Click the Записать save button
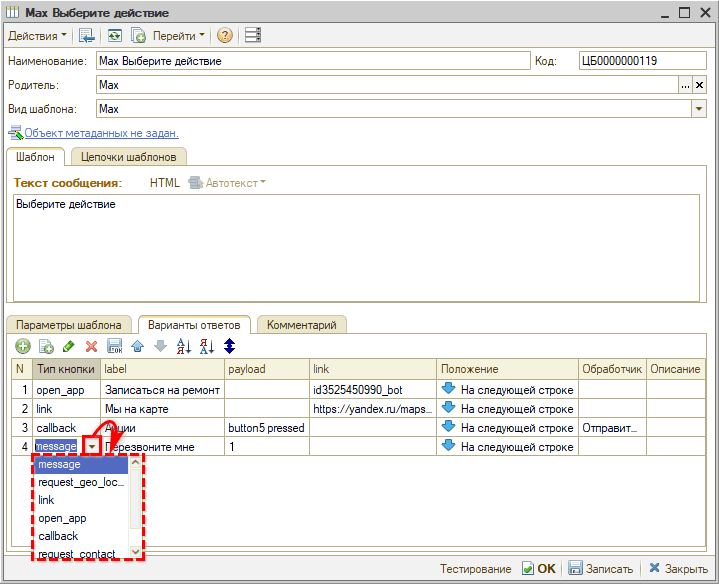 (x=600, y=568)
